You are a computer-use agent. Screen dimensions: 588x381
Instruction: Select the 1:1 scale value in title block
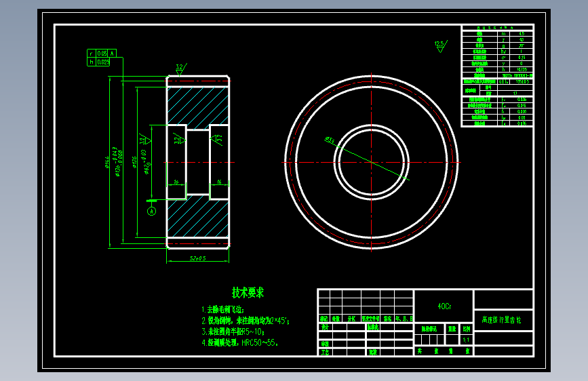466,340
